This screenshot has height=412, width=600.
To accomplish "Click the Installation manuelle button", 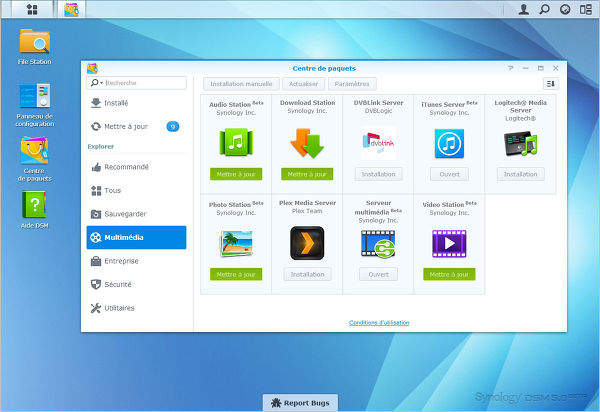I will click(241, 83).
